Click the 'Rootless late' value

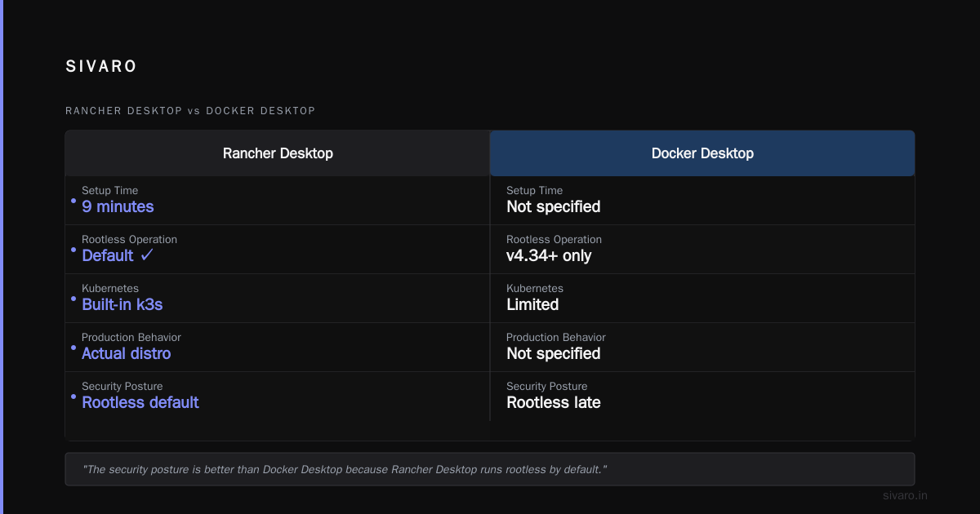tap(554, 402)
